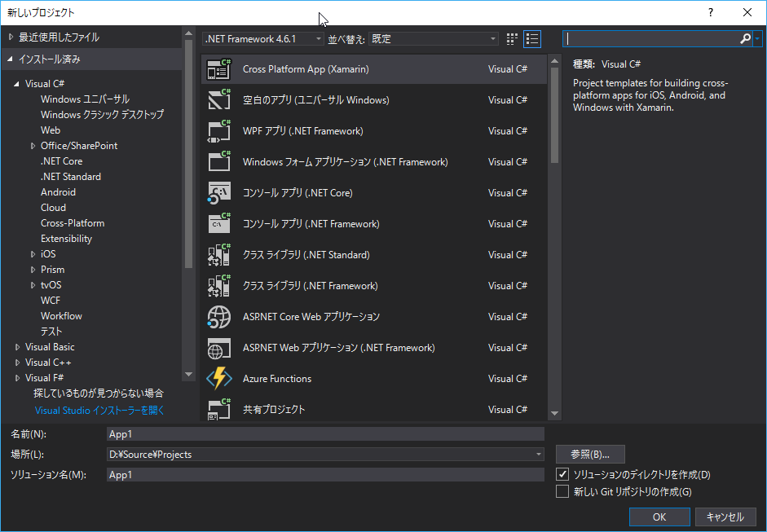767x532 pixels.
Task: Choose クラス ライブラリ (.NET Framework) icon
Action: point(218,286)
